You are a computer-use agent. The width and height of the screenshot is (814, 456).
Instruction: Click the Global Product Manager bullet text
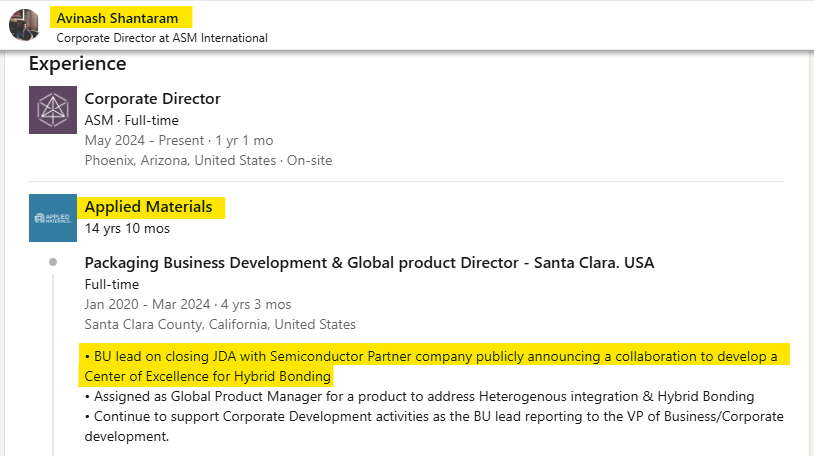click(x=419, y=397)
